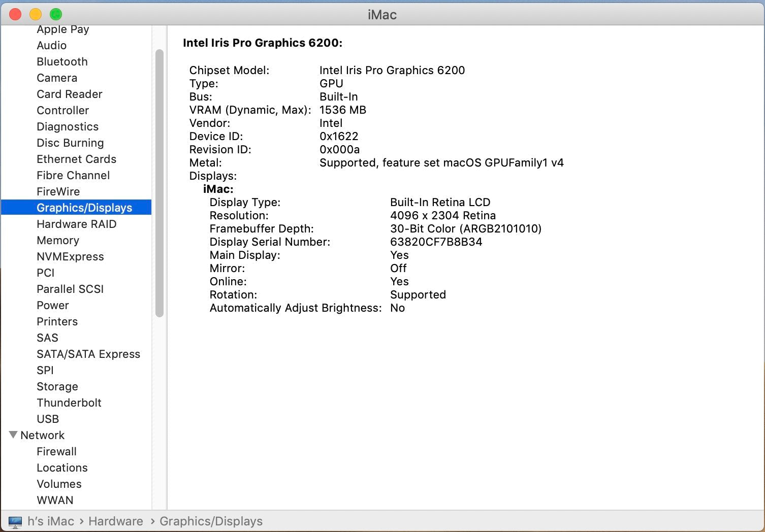The width and height of the screenshot is (765, 532).
Task: Select Apple Pay in the sidebar
Action: pos(63,29)
